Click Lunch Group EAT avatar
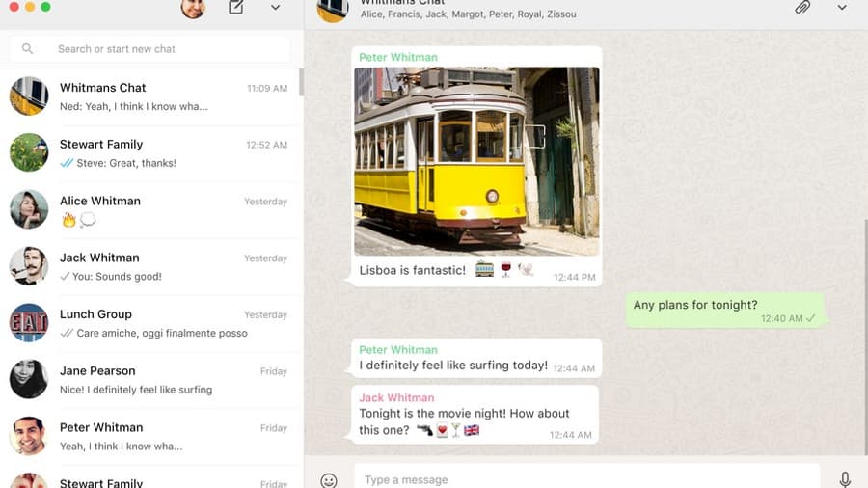Image resolution: width=868 pixels, height=488 pixels. (29, 322)
